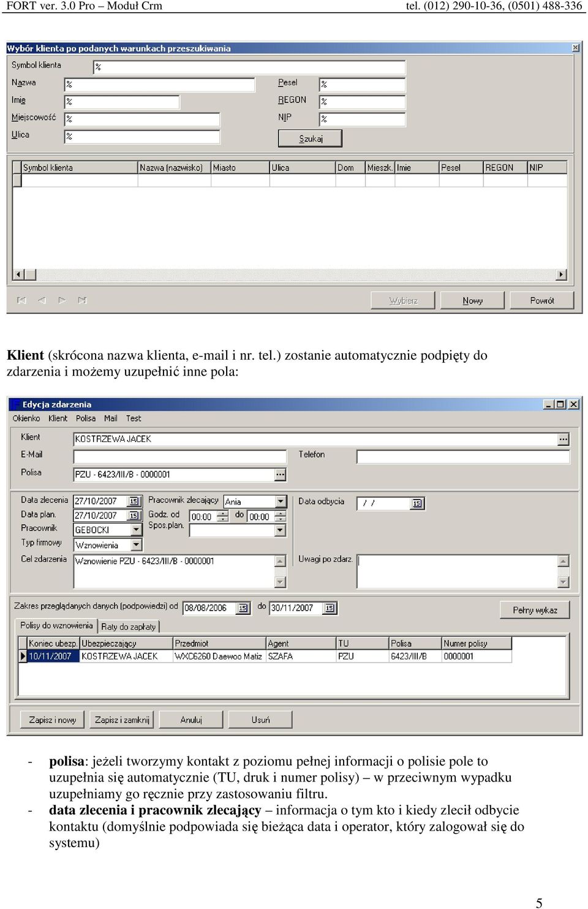588x909 pixels.
Task: Maximize the Edycja zdarzenia window
Action: (x=560, y=405)
